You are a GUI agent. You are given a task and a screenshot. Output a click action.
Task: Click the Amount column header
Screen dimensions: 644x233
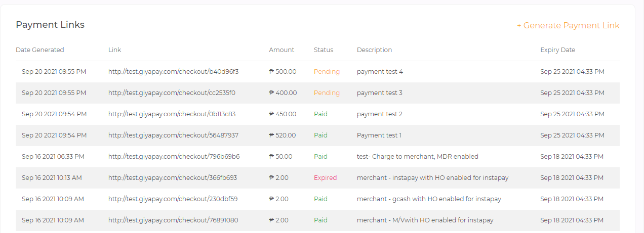coord(281,50)
